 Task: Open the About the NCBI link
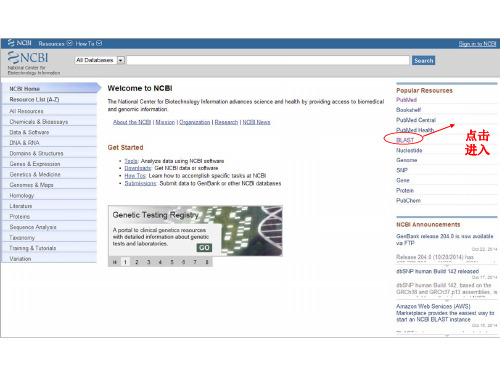[132, 122]
